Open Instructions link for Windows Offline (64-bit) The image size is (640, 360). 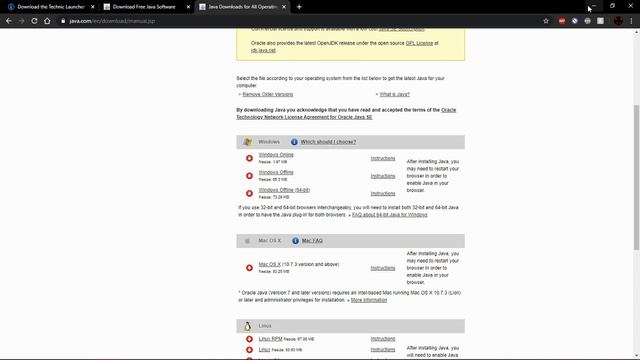click(x=383, y=193)
